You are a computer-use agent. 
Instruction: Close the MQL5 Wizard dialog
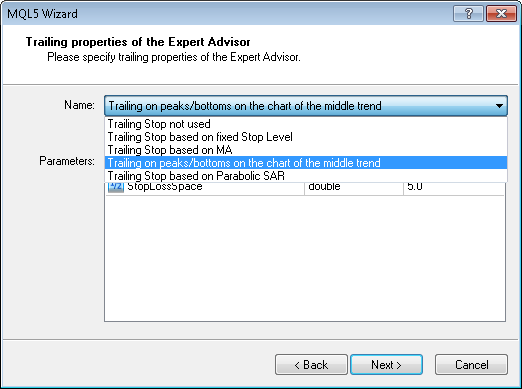501,14
